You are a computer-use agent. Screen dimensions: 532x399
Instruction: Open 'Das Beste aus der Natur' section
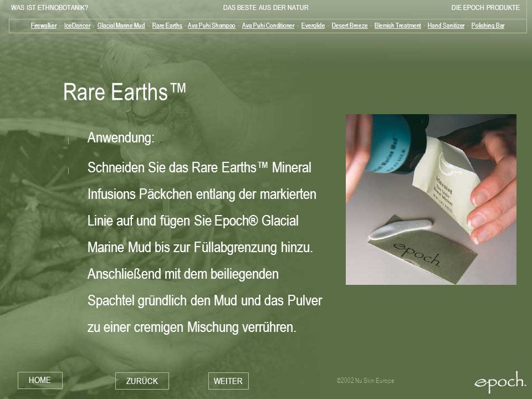265,7
